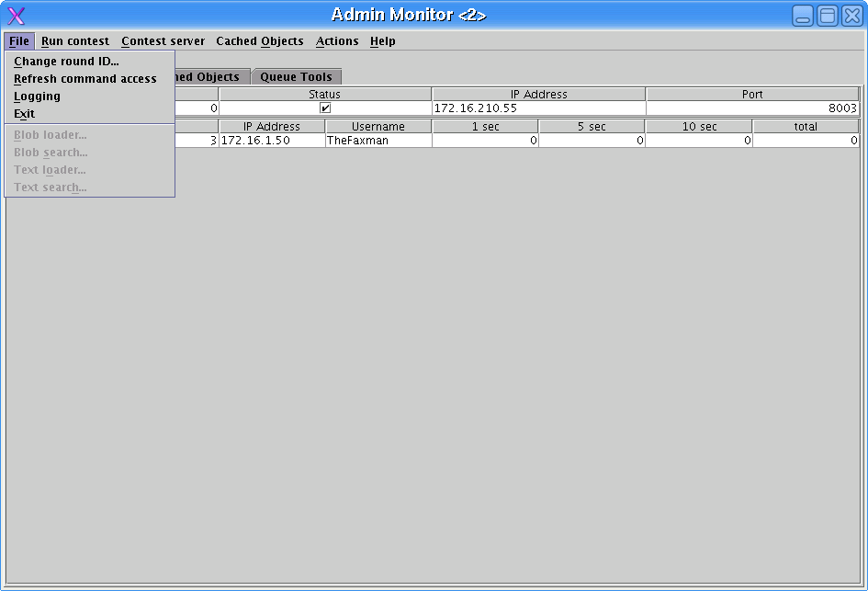Toggle the Status checkbox in the server row
This screenshot has height=591, width=868.
click(325, 108)
